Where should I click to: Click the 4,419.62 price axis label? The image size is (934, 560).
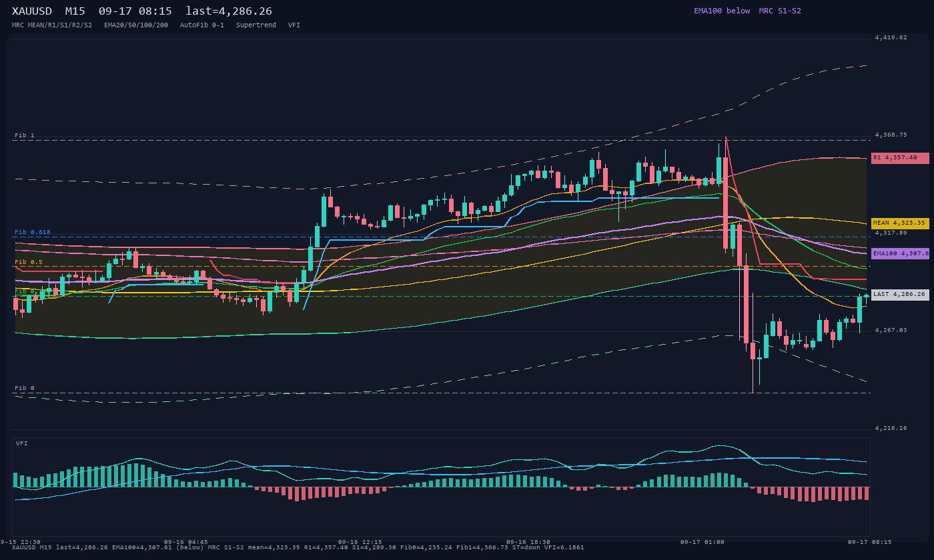[x=891, y=38]
